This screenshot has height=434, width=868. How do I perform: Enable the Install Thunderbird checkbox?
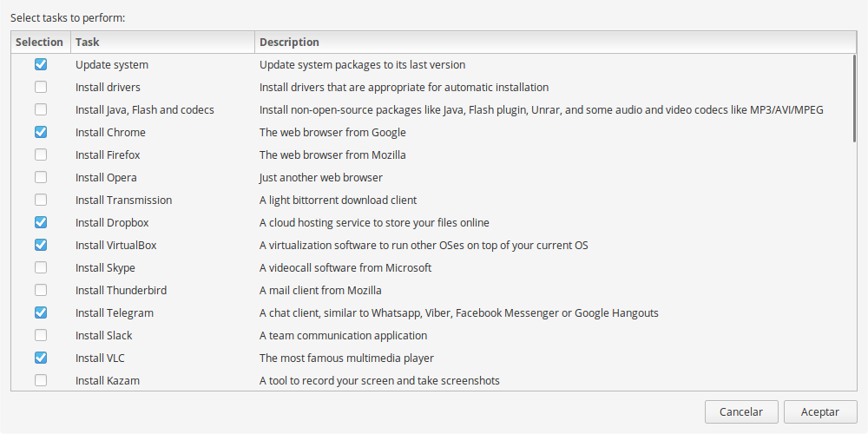coord(41,290)
